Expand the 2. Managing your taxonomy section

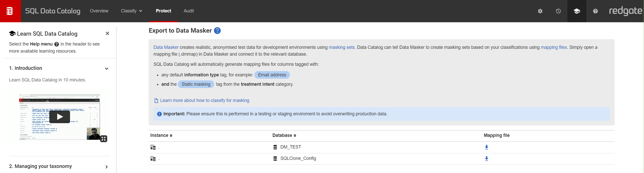(x=107, y=167)
